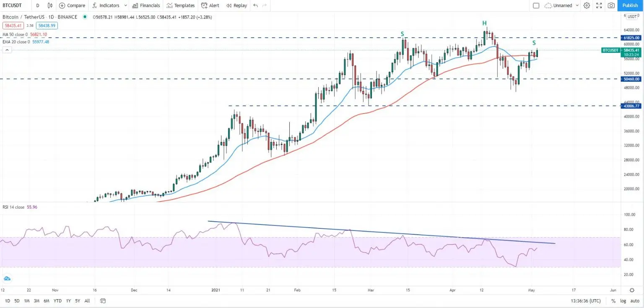Viewport: 644px width, 308px height.
Task: Enter fullscreen mode
Action: tap(599, 5)
